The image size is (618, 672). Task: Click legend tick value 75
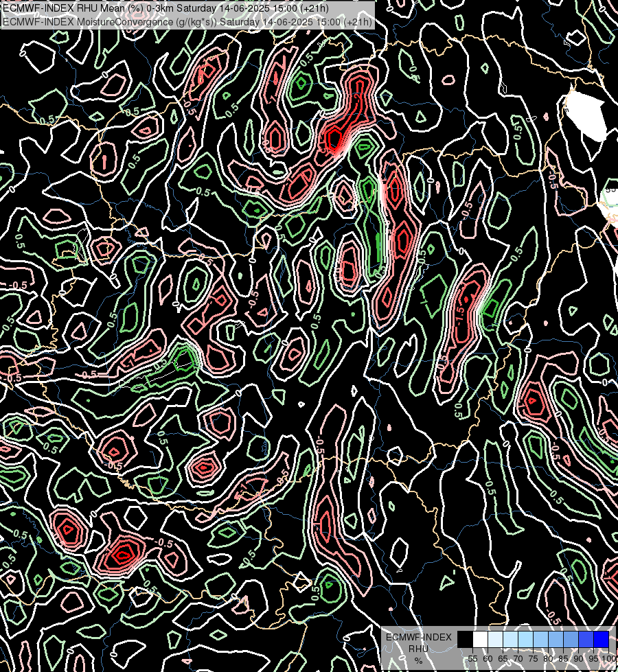click(x=533, y=659)
